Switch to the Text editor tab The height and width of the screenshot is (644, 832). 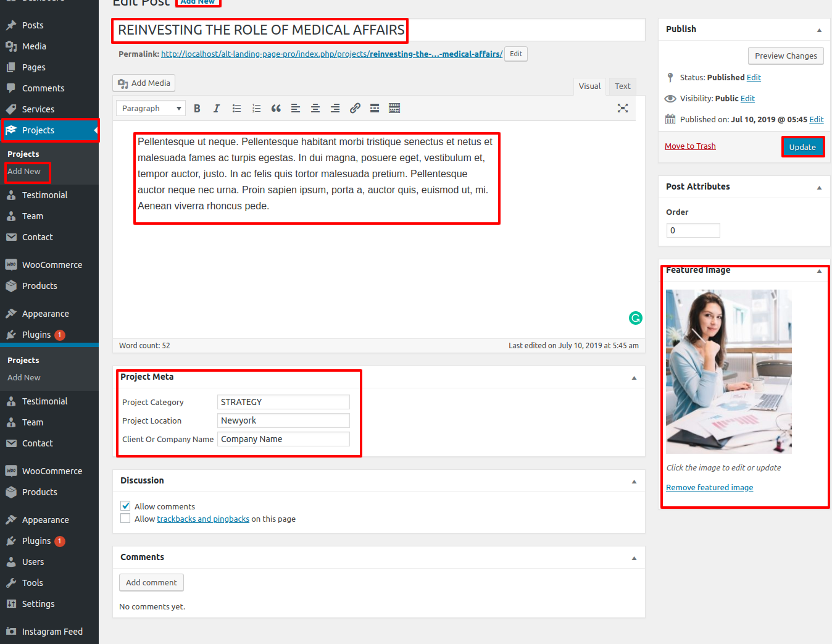[x=622, y=86]
